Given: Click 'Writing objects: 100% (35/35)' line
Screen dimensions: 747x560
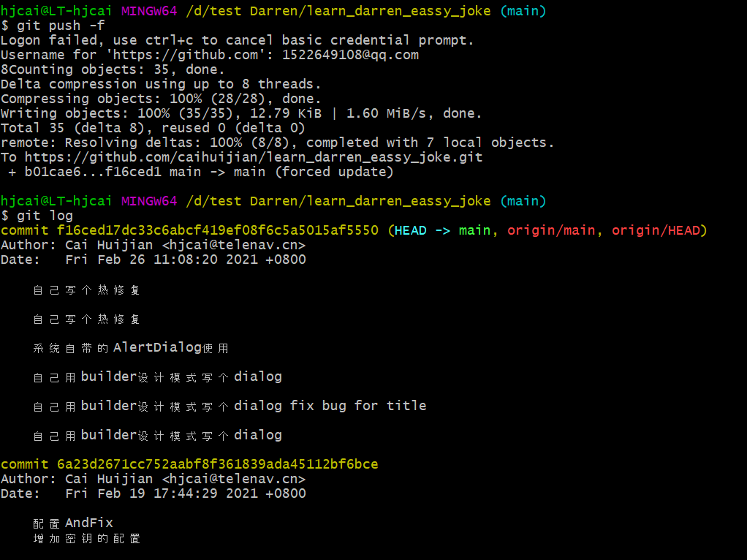Looking at the screenshot, I should [x=241, y=113].
